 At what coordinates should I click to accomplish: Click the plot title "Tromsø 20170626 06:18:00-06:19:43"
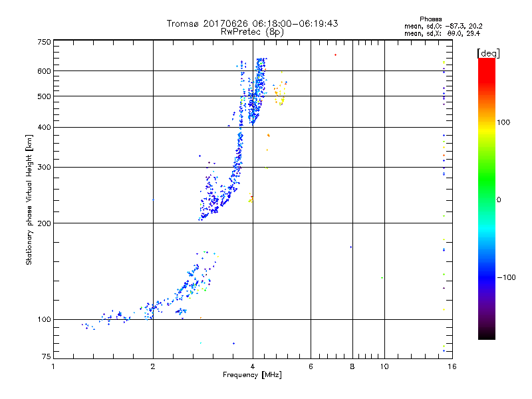252,23
